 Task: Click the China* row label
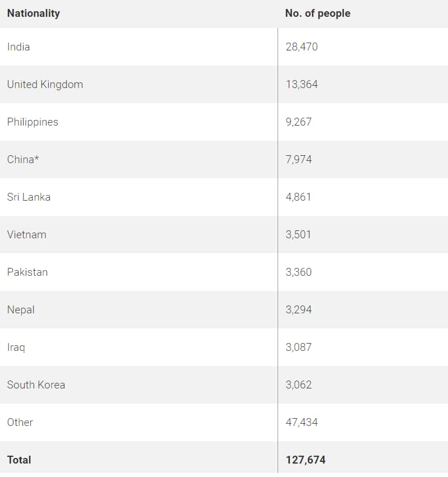point(23,160)
